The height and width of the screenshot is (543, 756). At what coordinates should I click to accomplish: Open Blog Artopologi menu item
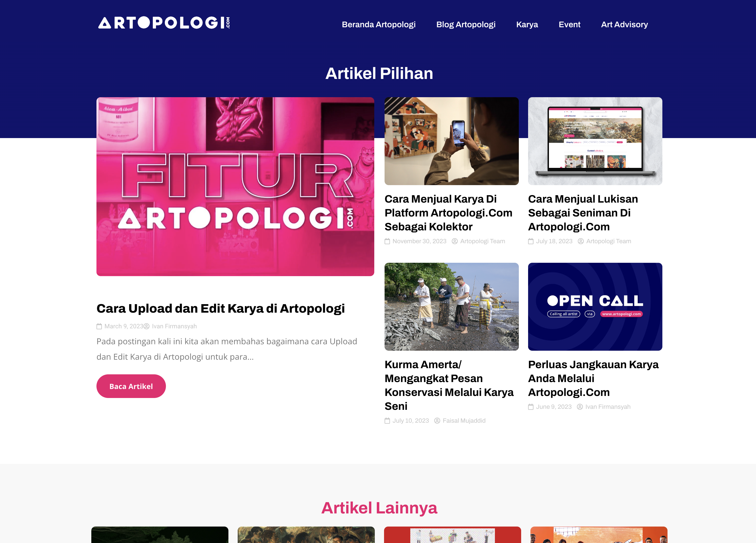tap(466, 24)
